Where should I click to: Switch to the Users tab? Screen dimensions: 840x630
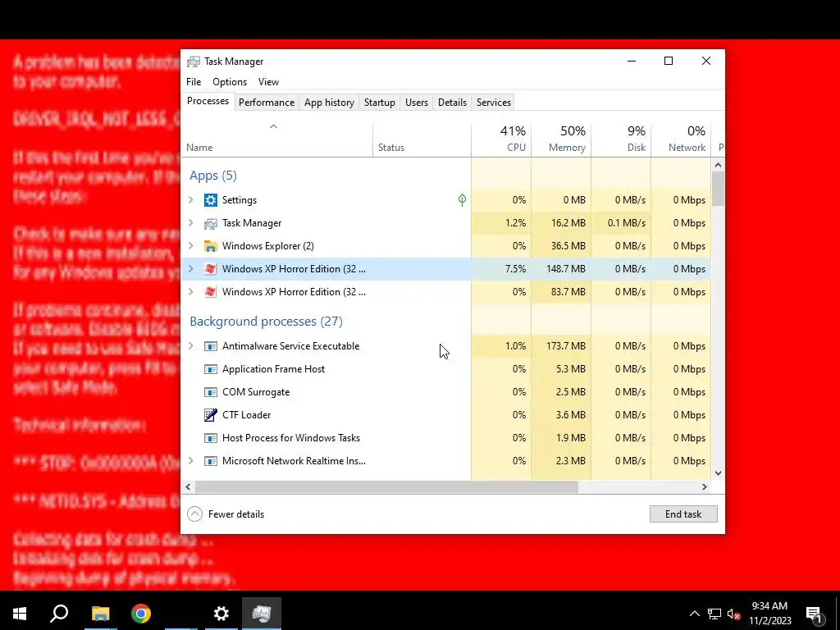tap(416, 103)
